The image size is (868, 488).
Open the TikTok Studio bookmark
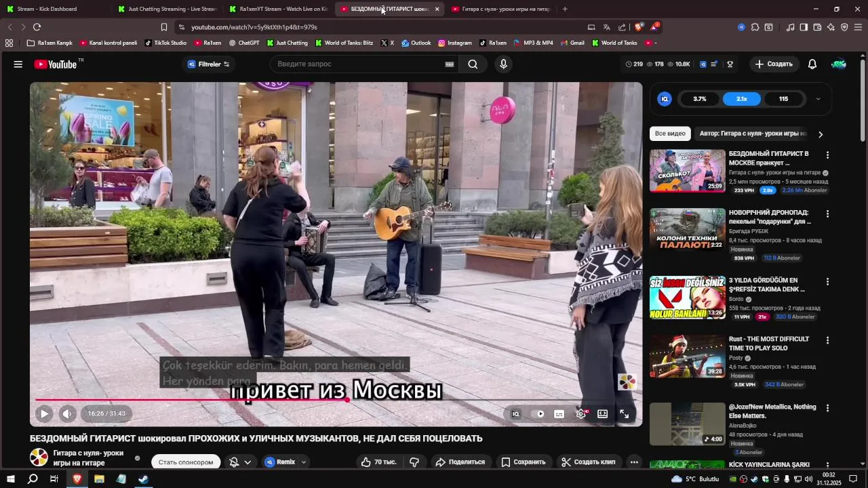pyautogui.click(x=165, y=43)
